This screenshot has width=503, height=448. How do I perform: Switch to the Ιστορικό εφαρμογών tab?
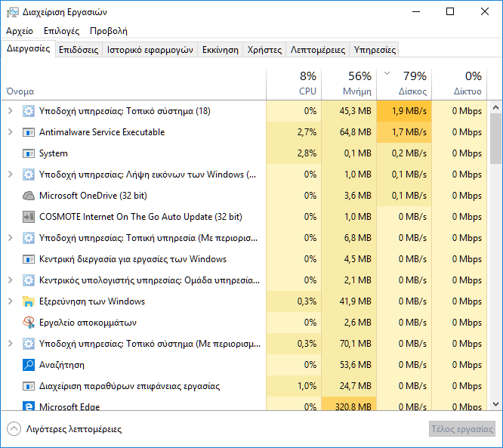pos(150,50)
